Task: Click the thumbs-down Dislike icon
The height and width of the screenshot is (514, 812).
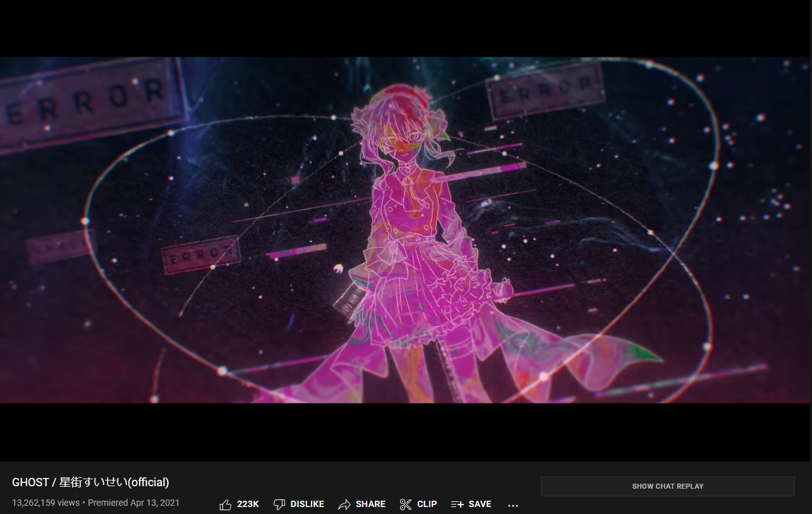Action: point(279,505)
